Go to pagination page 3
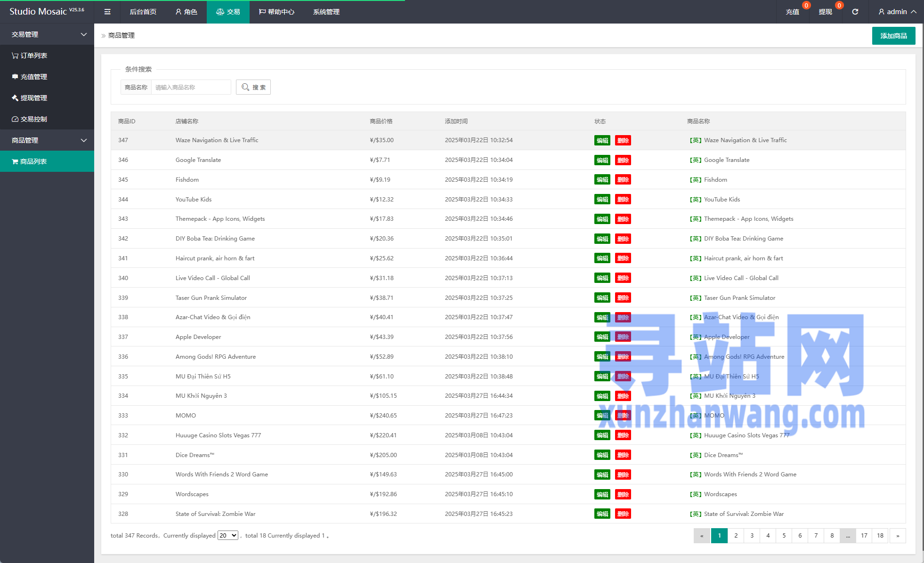Image resolution: width=924 pixels, height=563 pixels. [752, 536]
